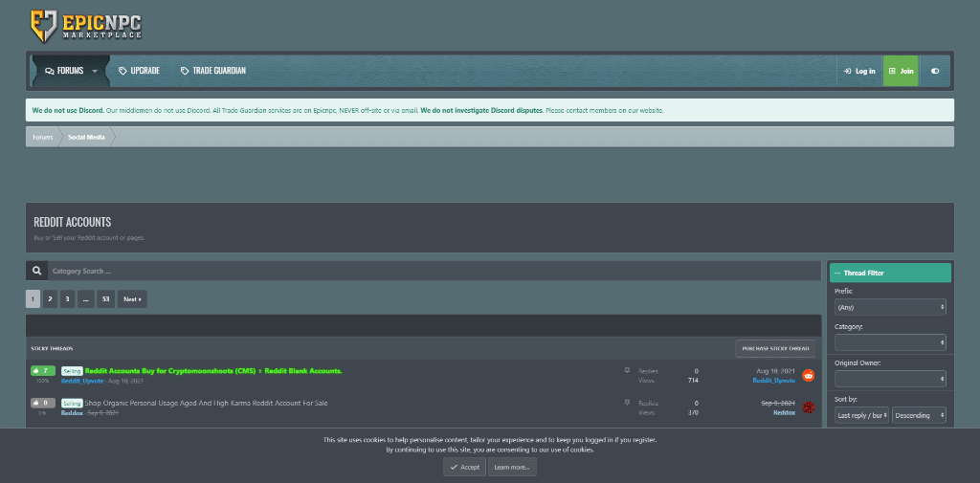Click Reddit_Upvote avatar icon
The image size is (980, 483).
[808, 376]
